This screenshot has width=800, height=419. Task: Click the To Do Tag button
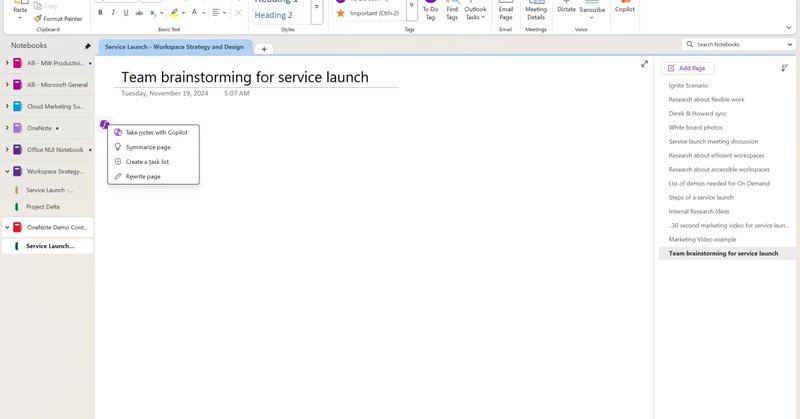[x=430, y=11]
